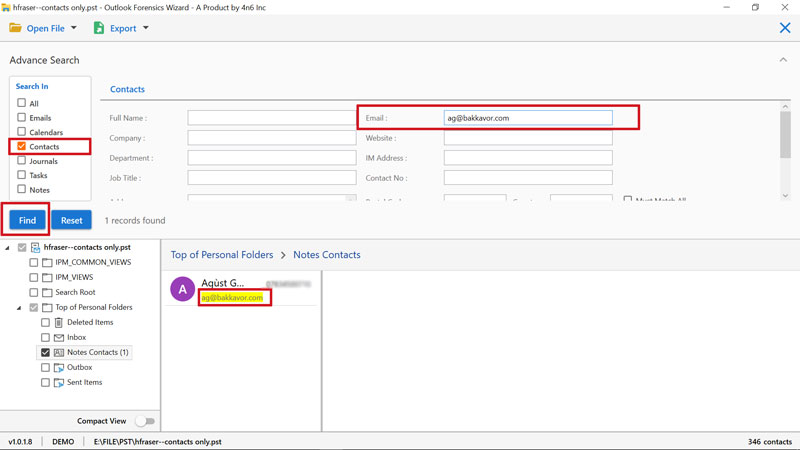Click the Company input field
Image resolution: width=800 pixels, height=450 pixels.
[271, 138]
